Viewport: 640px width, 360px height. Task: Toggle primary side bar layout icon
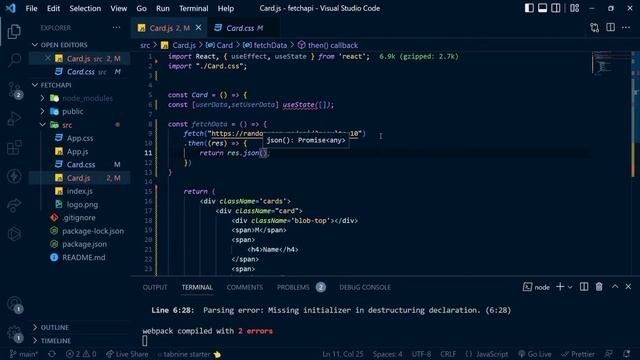[529, 8]
